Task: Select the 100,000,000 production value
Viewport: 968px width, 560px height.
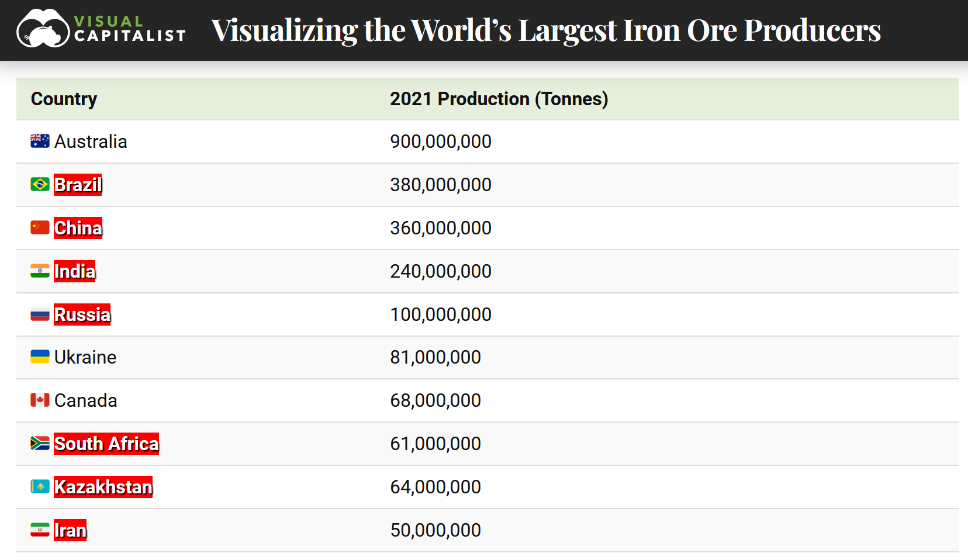Action: (441, 314)
